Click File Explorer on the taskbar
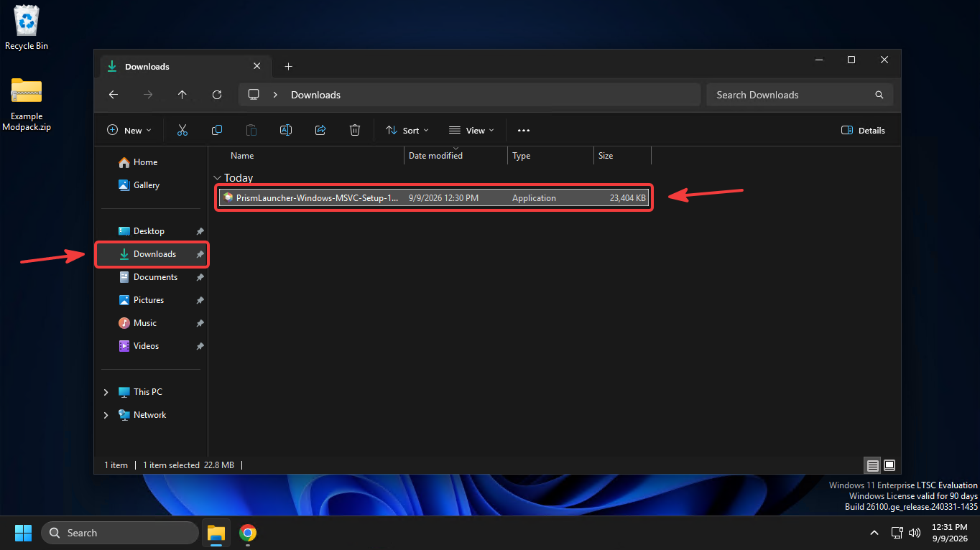Viewport: 980px width, 550px height. coord(216,533)
